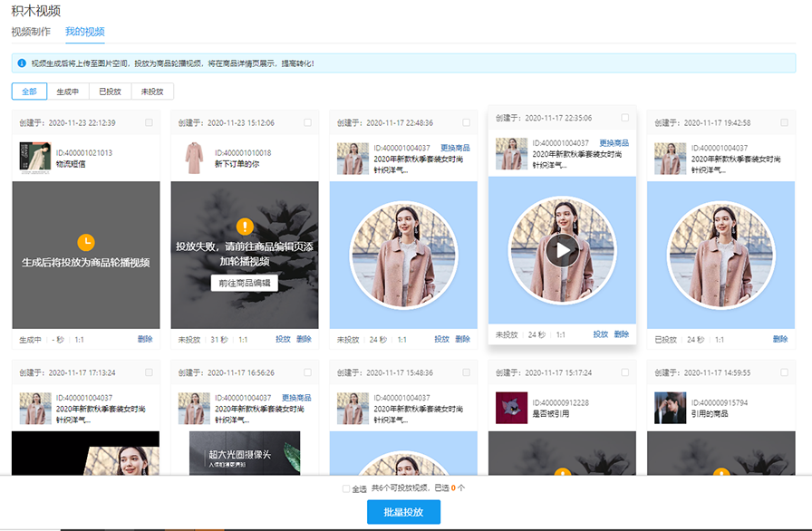Screen dimensions: 812x531
Task: Check the card created 2020-11-17 19:42:58
Action: coord(784,122)
